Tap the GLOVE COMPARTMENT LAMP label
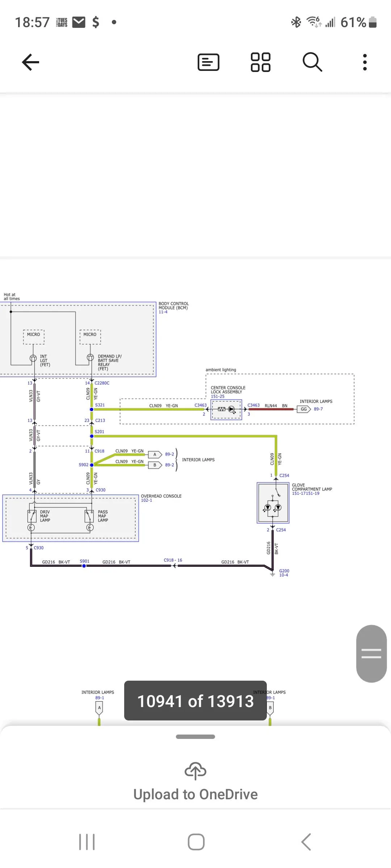391x868 pixels. pyautogui.click(x=312, y=487)
